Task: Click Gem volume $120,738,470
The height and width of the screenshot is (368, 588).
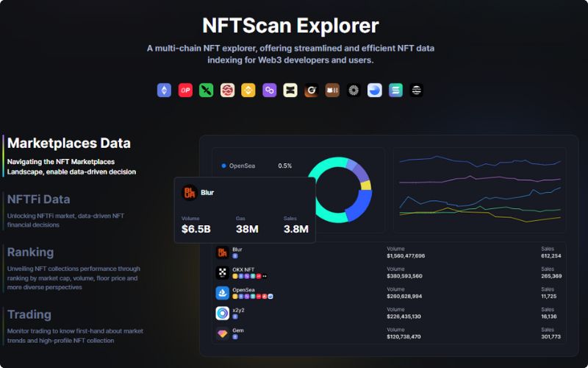Action: pyautogui.click(x=404, y=337)
